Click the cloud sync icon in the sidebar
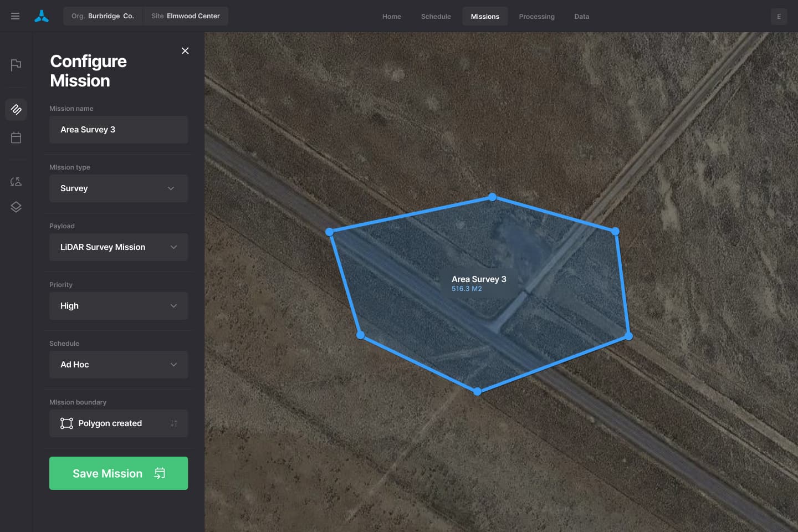 pos(16,181)
